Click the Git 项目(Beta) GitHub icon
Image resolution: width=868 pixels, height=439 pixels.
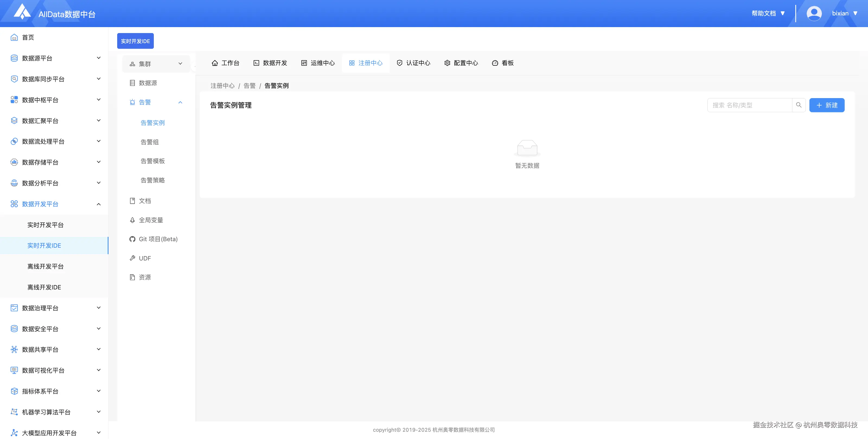tap(132, 239)
